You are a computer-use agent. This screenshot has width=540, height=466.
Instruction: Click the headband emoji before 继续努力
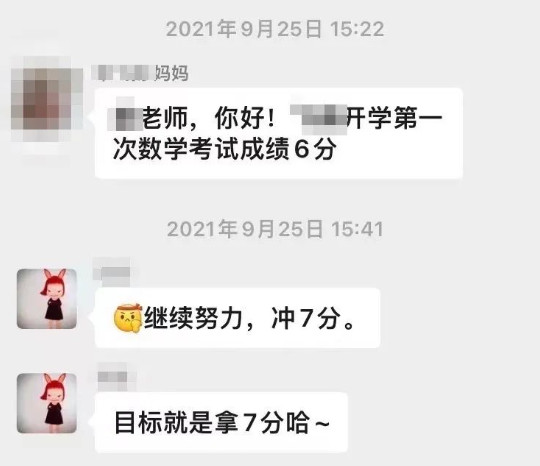(128, 319)
